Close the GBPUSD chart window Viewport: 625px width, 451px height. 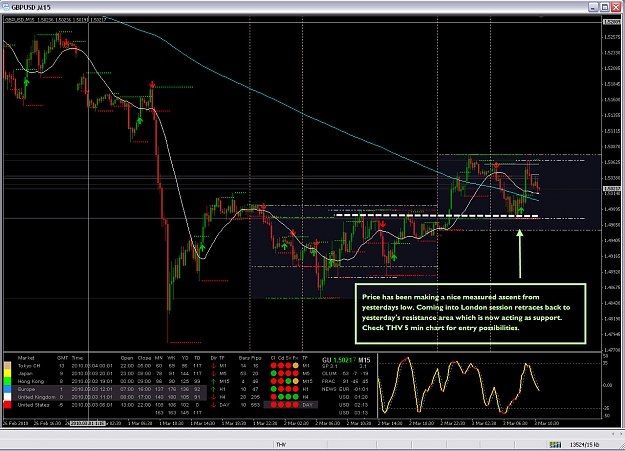[616, 7]
